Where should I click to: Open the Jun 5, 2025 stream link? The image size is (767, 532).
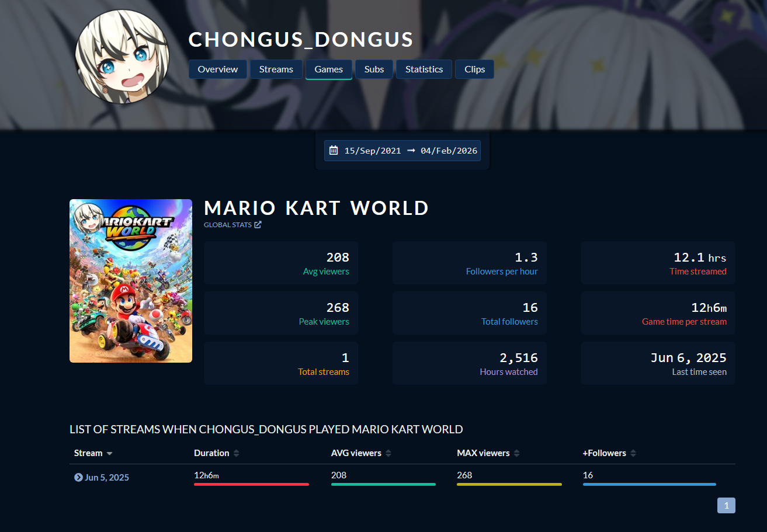107,477
